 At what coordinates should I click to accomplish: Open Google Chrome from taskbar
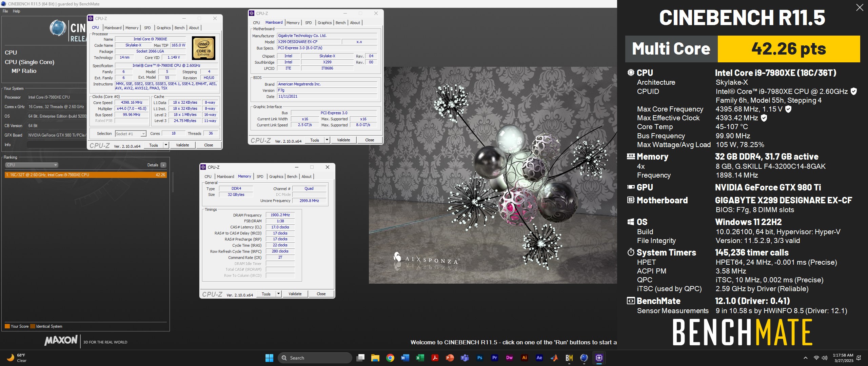tap(390, 358)
